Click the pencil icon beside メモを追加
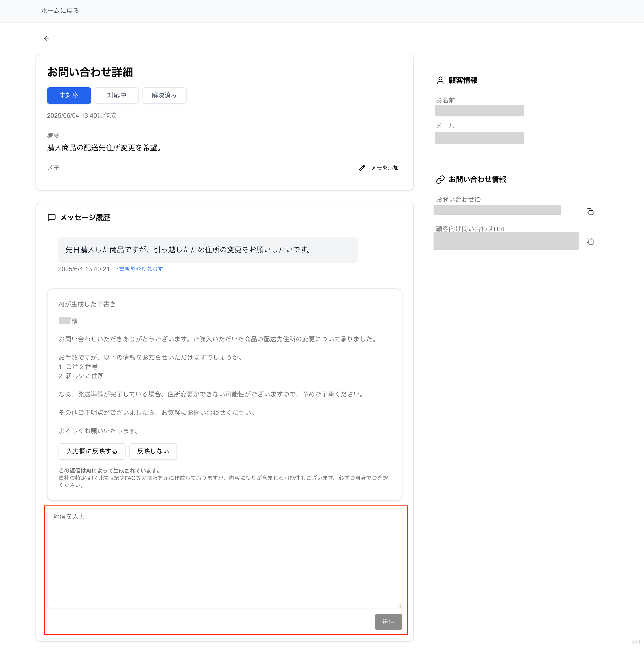Image resolution: width=644 pixels, height=649 pixels. [362, 168]
